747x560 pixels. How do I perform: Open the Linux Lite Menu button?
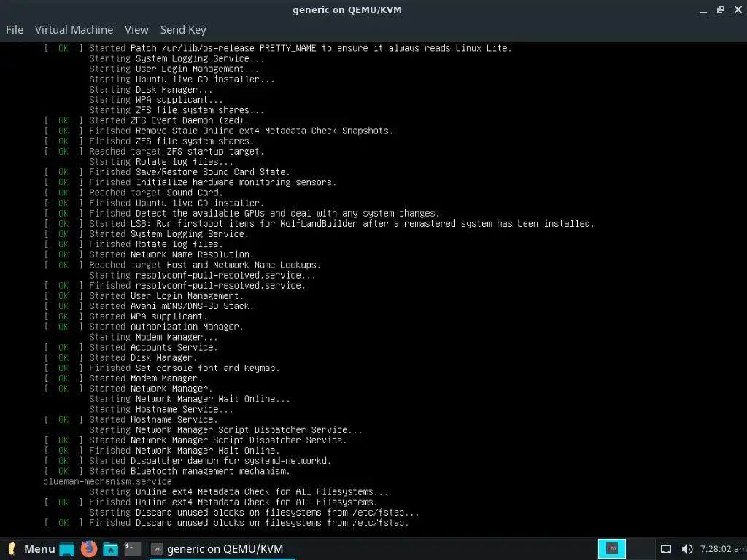(31, 548)
